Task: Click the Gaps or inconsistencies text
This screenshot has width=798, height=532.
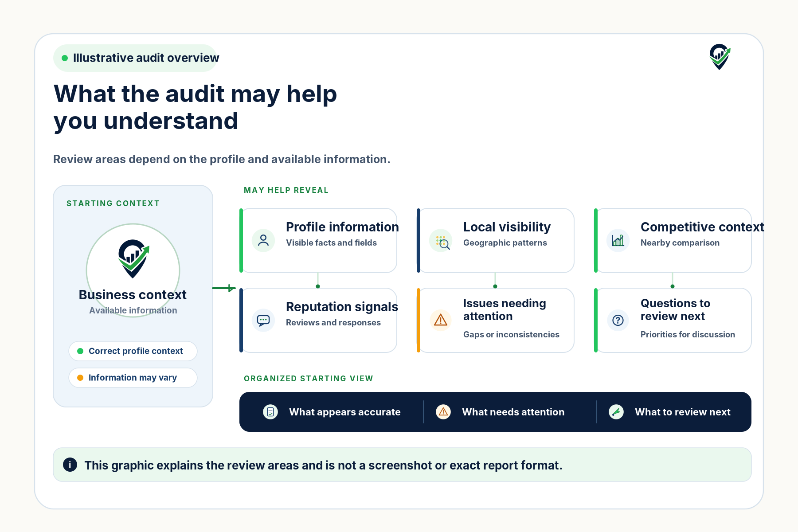Action: 511,334
